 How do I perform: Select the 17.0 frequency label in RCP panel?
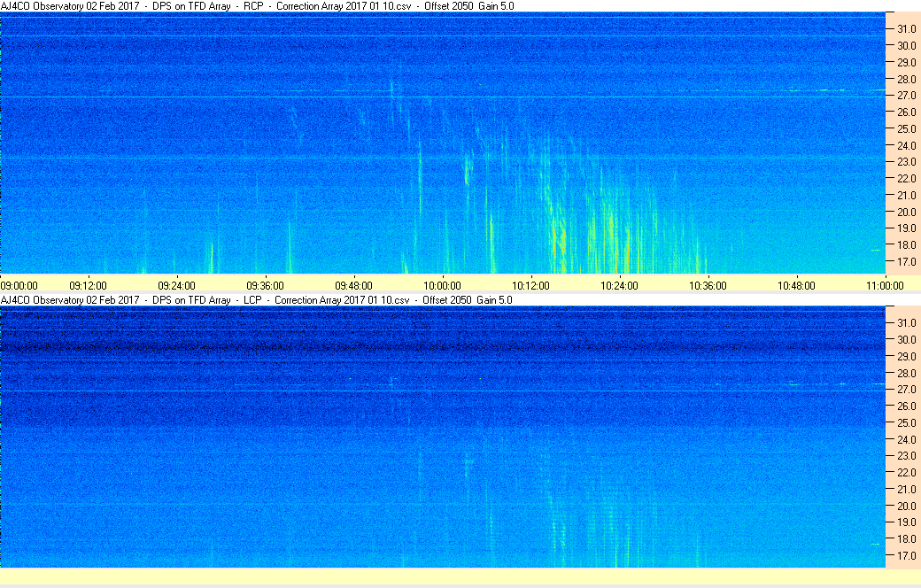[903, 262]
